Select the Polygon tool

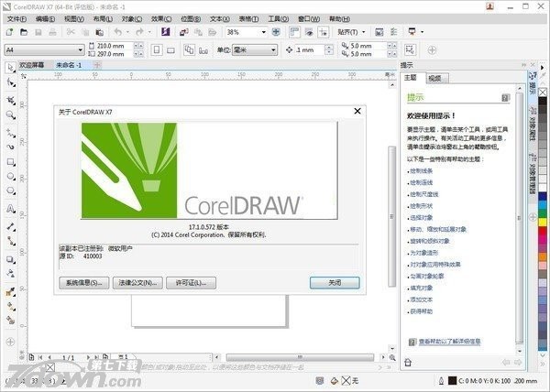pyautogui.click(x=10, y=191)
